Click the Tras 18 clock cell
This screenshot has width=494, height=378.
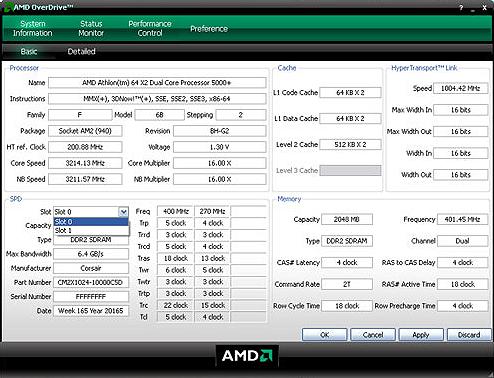coord(175,258)
